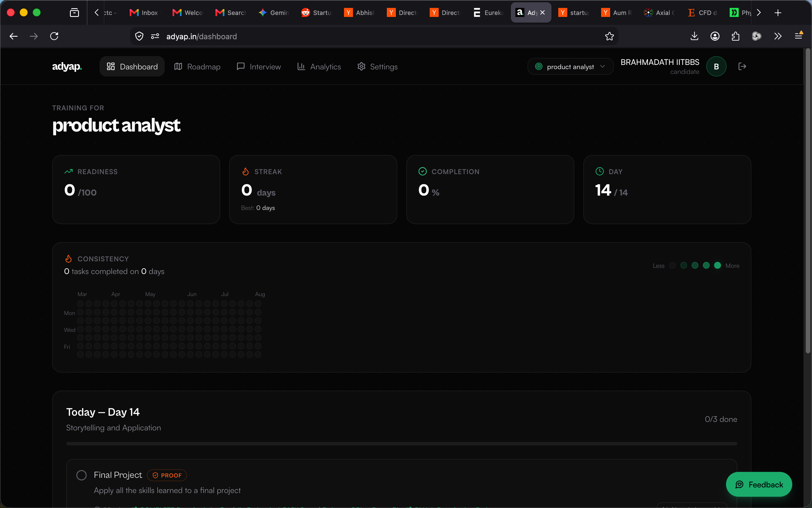Open the tracking protection shield
The width and height of the screenshot is (812, 508).
(x=139, y=36)
